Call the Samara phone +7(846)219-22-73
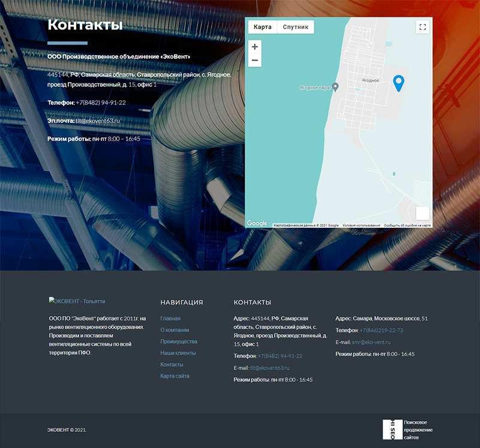The image size is (480, 448). pos(381,330)
